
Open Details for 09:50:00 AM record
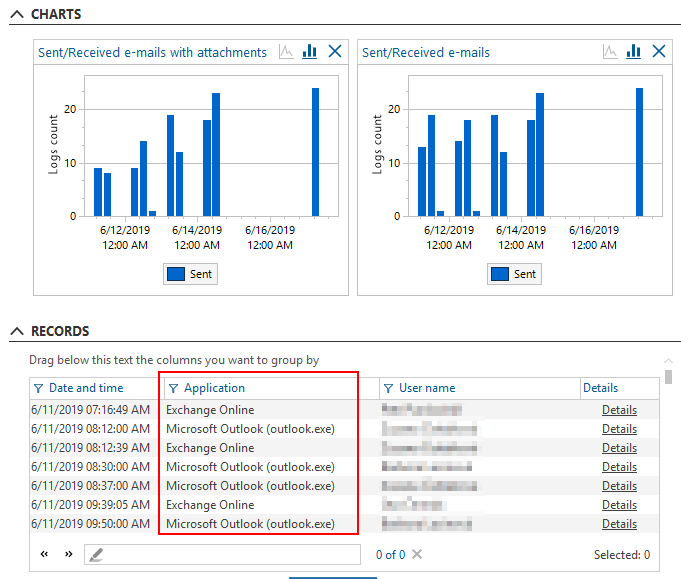click(x=619, y=524)
